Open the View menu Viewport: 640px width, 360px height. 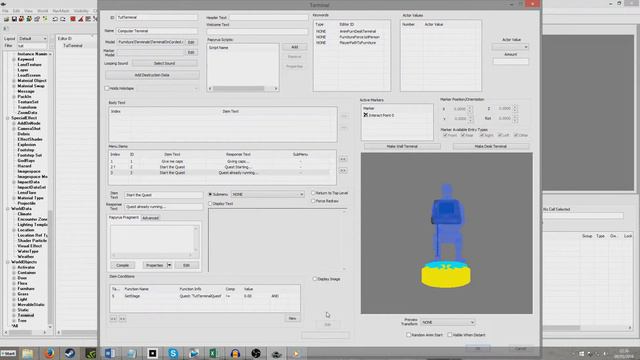pos(29,11)
